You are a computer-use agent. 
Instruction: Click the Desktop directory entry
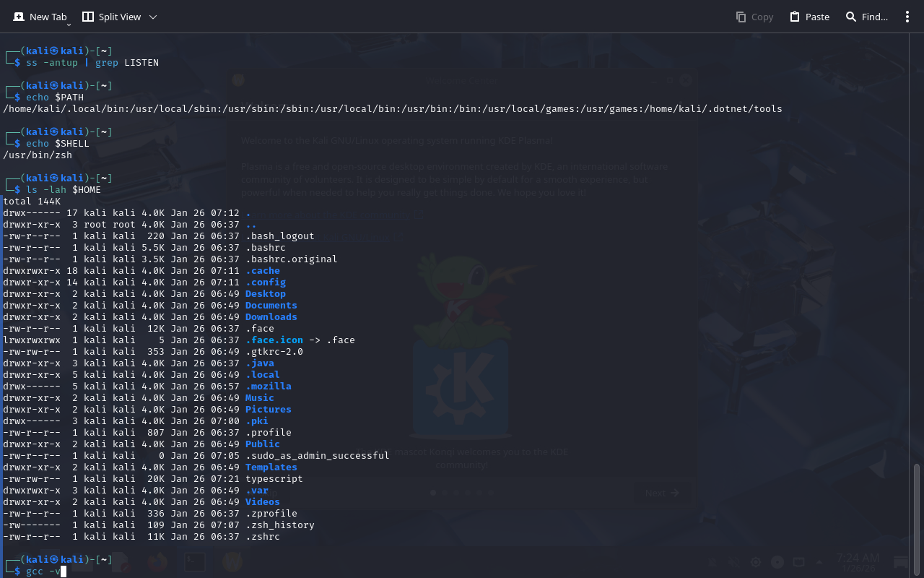tap(265, 294)
